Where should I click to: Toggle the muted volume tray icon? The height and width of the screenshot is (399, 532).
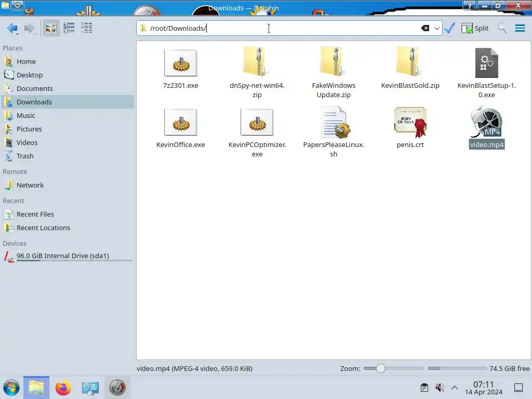[x=440, y=388]
